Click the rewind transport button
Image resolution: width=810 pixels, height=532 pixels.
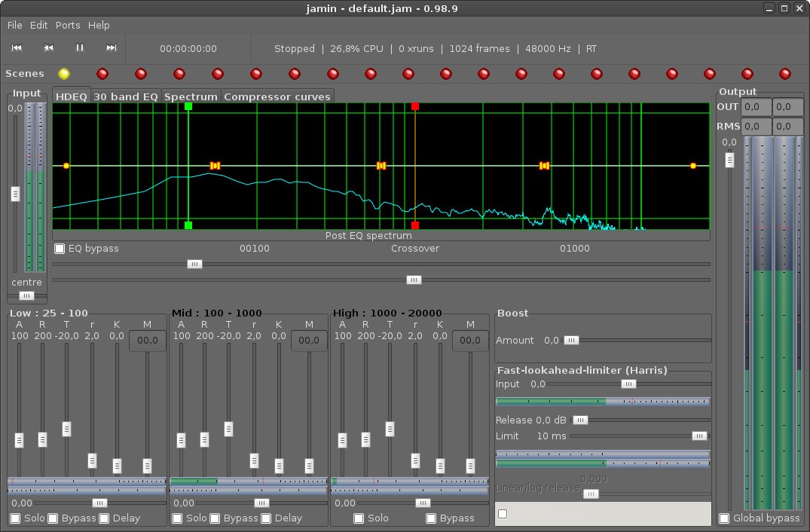pyautogui.click(x=48, y=48)
